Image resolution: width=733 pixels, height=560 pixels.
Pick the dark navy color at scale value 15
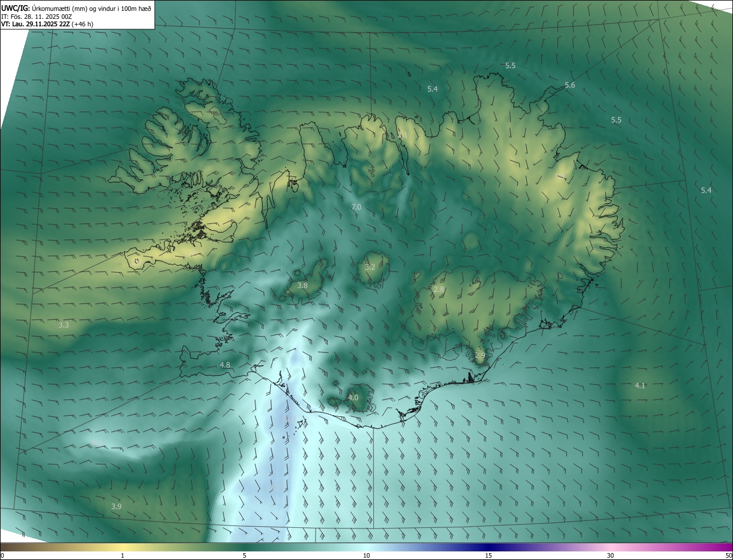(488, 547)
